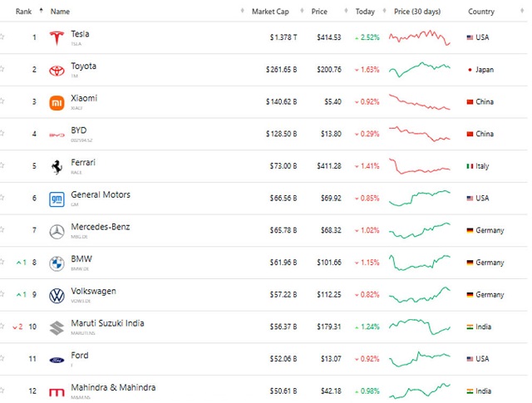Open the Mahindra & Mahindra company link
Viewport: 532px width, 403px height.
[x=113, y=387]
